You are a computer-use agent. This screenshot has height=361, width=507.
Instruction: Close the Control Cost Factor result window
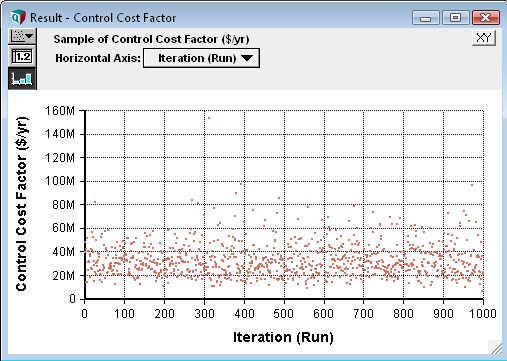tap(486, 18)
